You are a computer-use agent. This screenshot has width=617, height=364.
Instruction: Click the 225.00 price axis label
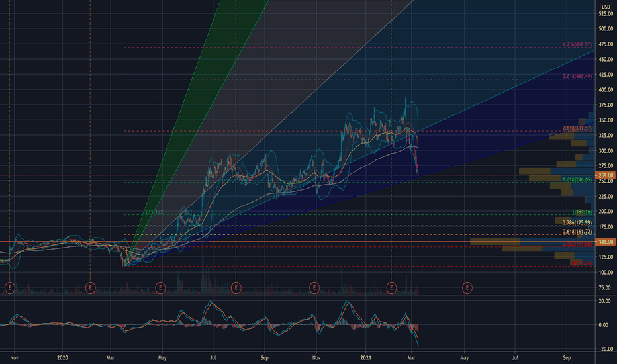[606, 197]
